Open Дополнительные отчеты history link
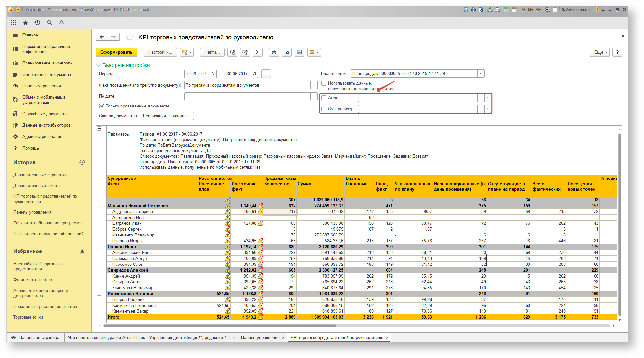 37,185
